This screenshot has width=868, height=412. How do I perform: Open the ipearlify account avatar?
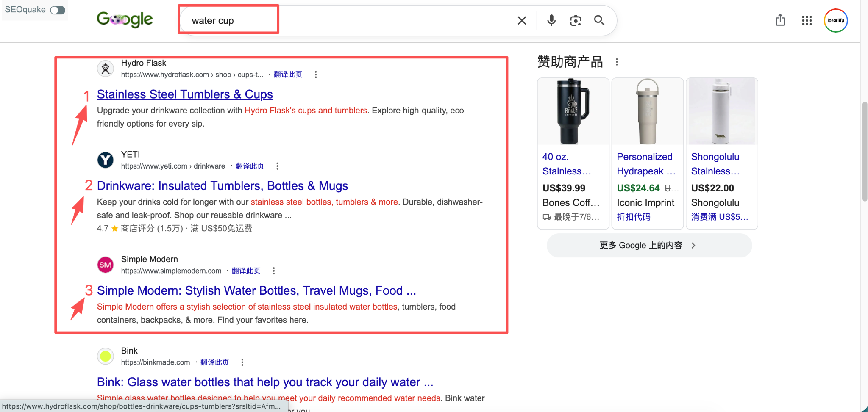point(835,20)
